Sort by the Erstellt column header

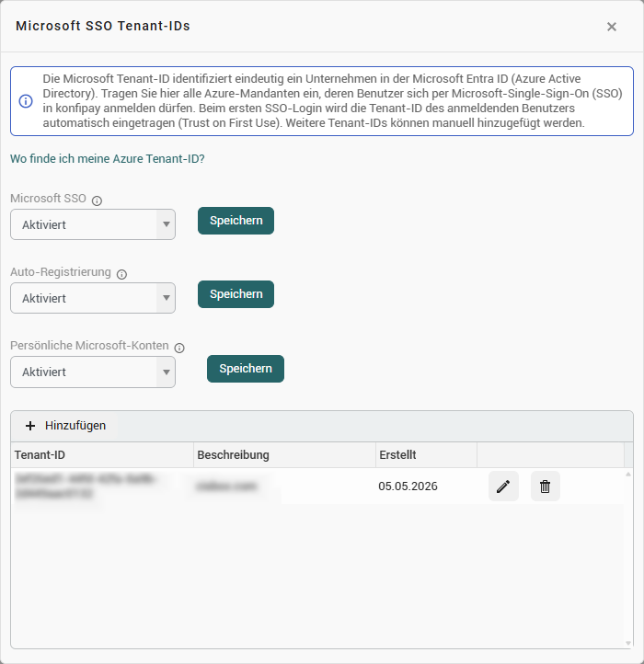426,455
